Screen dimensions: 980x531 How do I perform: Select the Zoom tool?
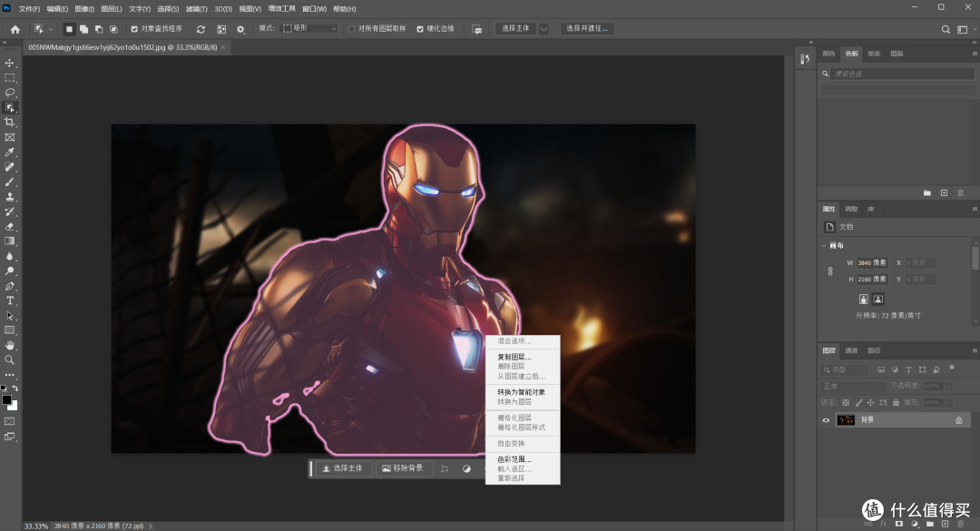9,359
